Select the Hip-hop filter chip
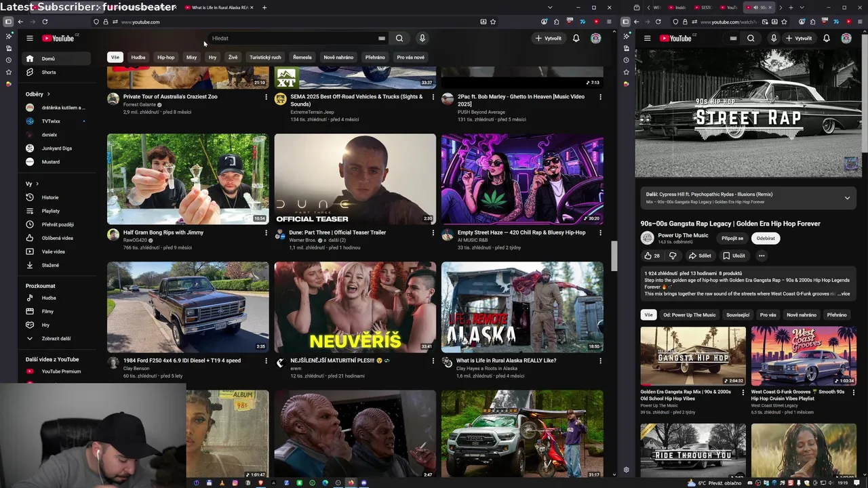The height and width of the screenshot is (488, 868). coord(166,57)
